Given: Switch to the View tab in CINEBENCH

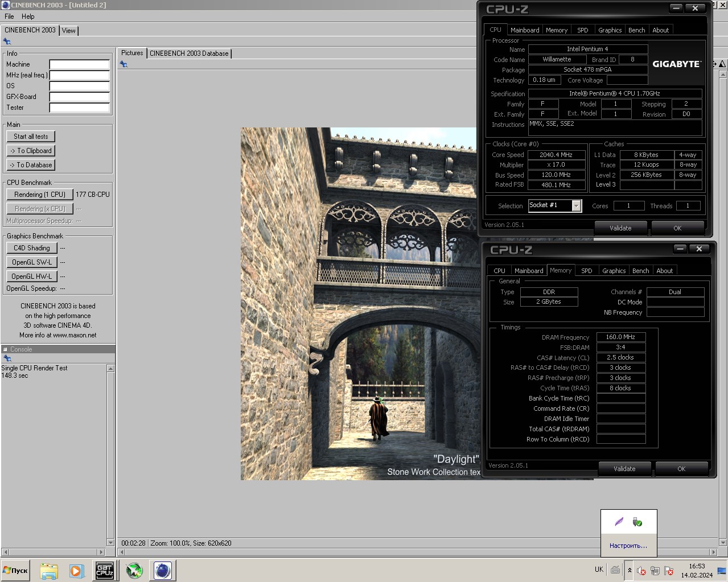Looking at the screenshot, I should pyautogui.click(x=69, y=31).
